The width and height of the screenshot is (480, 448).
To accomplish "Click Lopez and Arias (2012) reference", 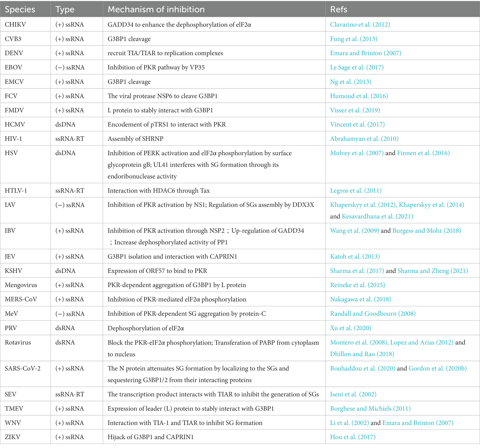I will pyautogui.click(x=422, y=342).
